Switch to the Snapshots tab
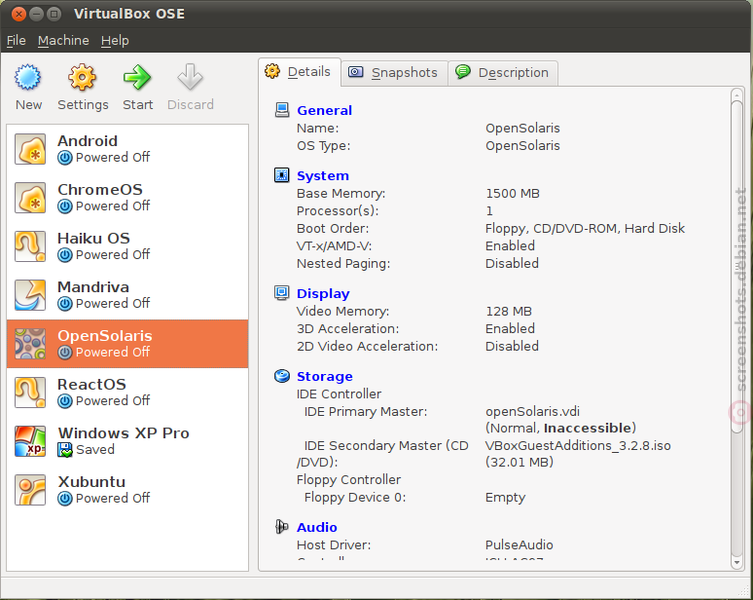Image resolution: width=753 pixels, height=600 pixels. pos(395,73)
